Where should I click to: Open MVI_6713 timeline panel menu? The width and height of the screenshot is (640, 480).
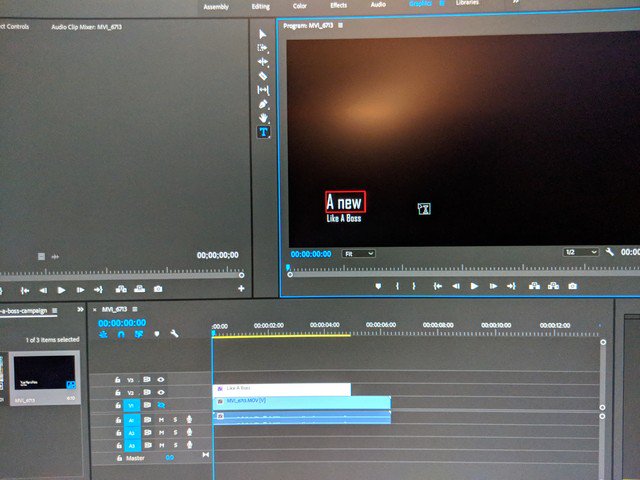(135, 309)
